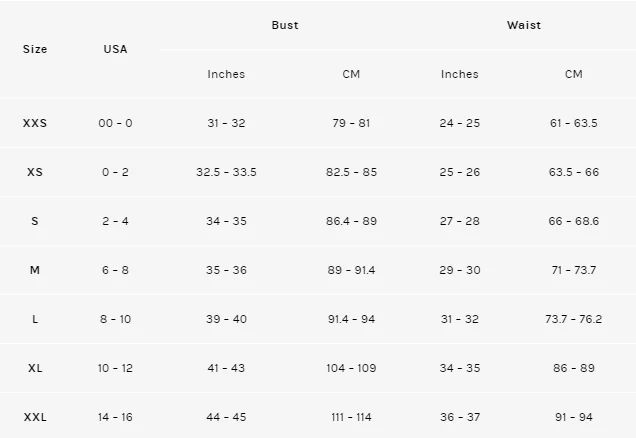Select the XL size row label
This screenshot has height=438, width=636.
point(35,368)
